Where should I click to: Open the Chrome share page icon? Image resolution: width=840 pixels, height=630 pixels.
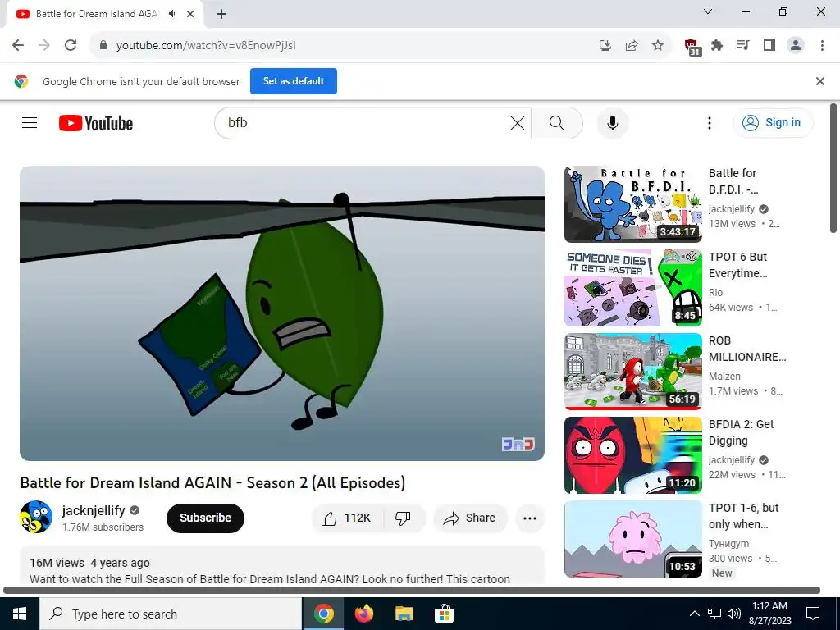click(x=632, y=46)
